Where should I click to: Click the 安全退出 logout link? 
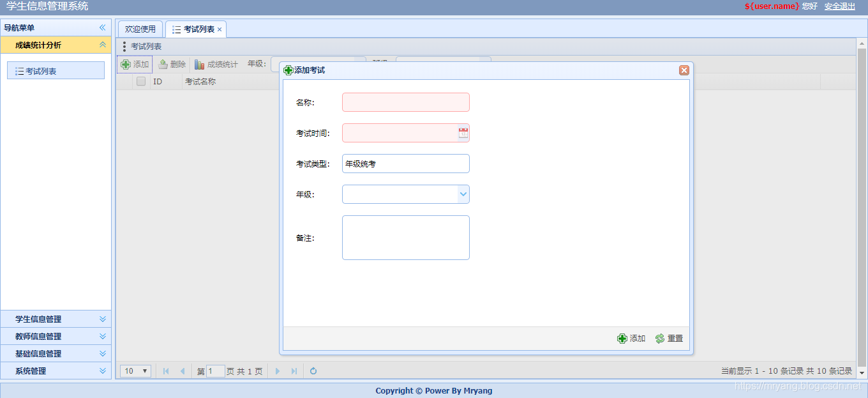click(839, 6)
